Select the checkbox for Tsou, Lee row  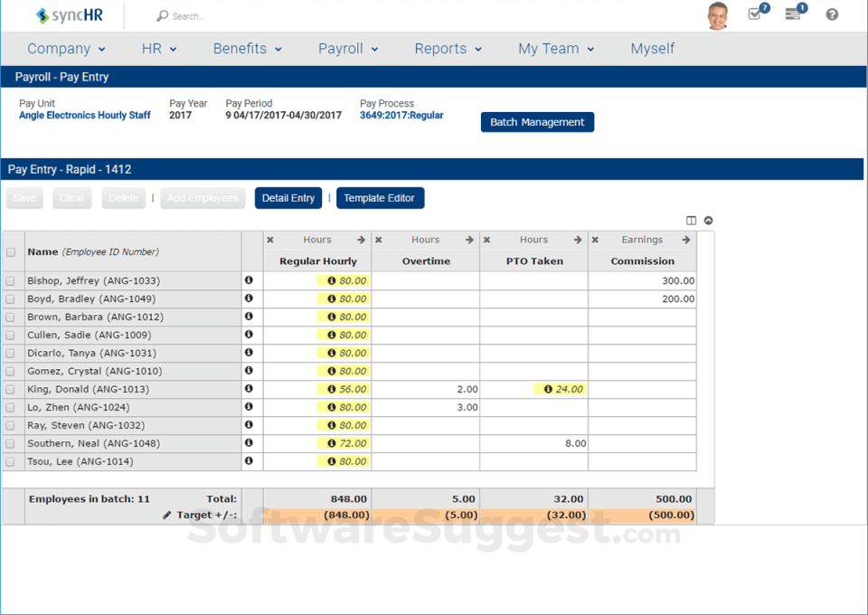point(12,461)
